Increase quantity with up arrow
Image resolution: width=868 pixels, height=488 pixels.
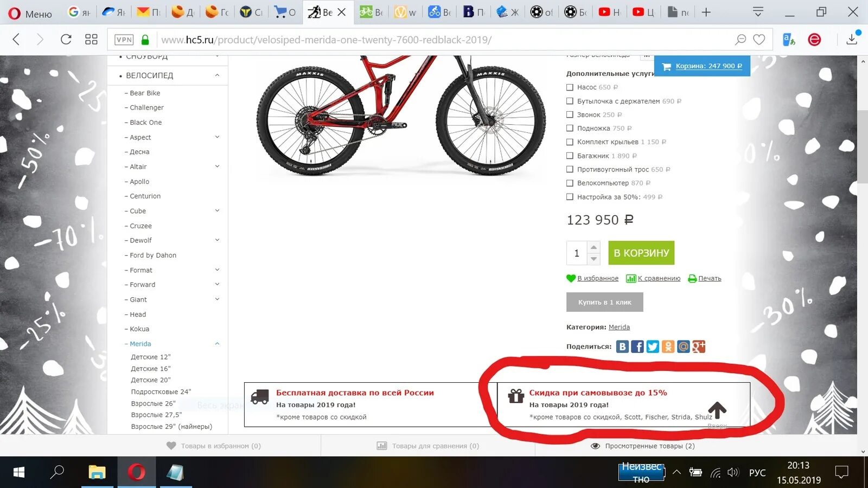point(593,247)
